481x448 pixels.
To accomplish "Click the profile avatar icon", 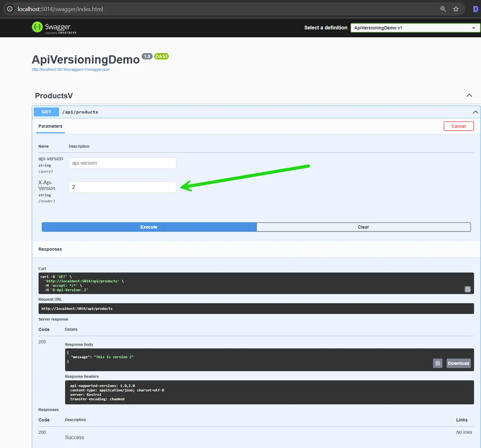I will tap(475, 9).
